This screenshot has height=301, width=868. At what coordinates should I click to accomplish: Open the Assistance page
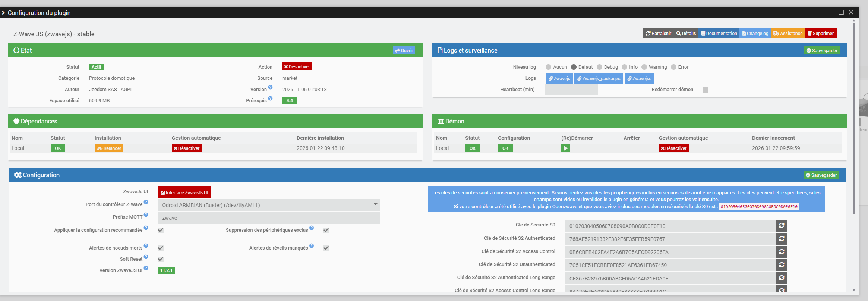point(788,33)
